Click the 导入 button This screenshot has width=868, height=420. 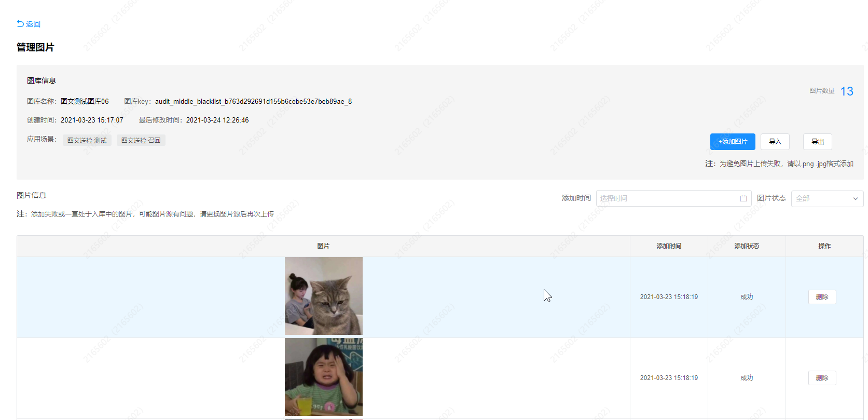775,142
